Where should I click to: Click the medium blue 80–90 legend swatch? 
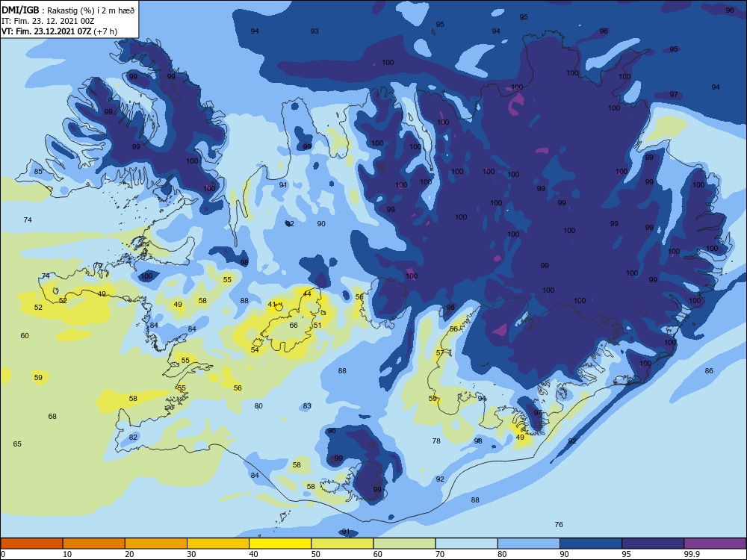[x=529, y=544]
